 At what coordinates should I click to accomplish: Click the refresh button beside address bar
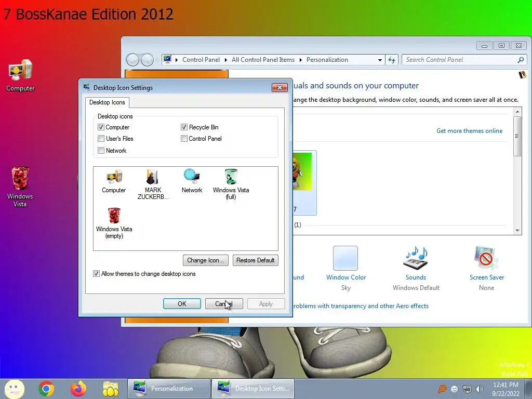click(392, 60)
